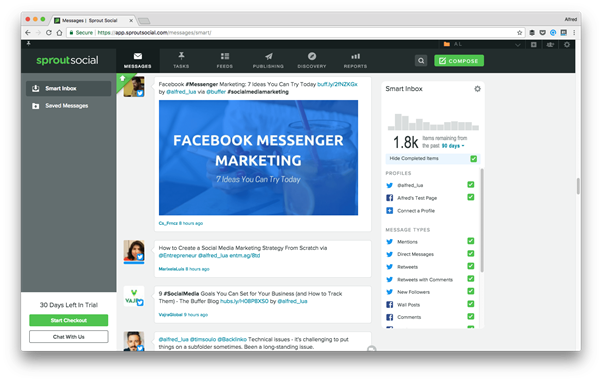Click the Compose button

459,61
